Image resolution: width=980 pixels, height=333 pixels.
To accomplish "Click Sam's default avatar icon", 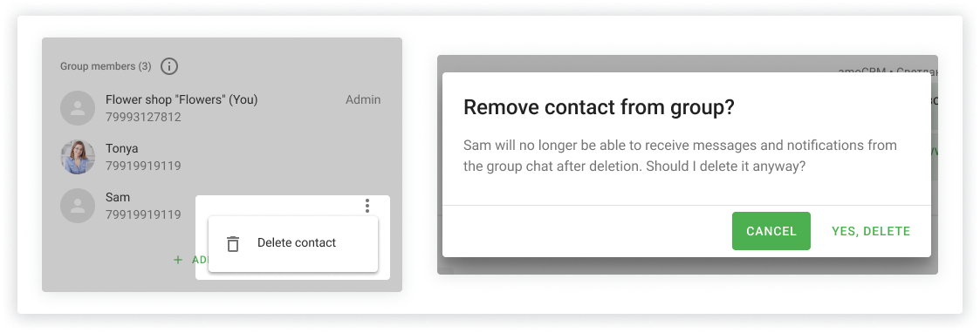I will tap(78, 206).
